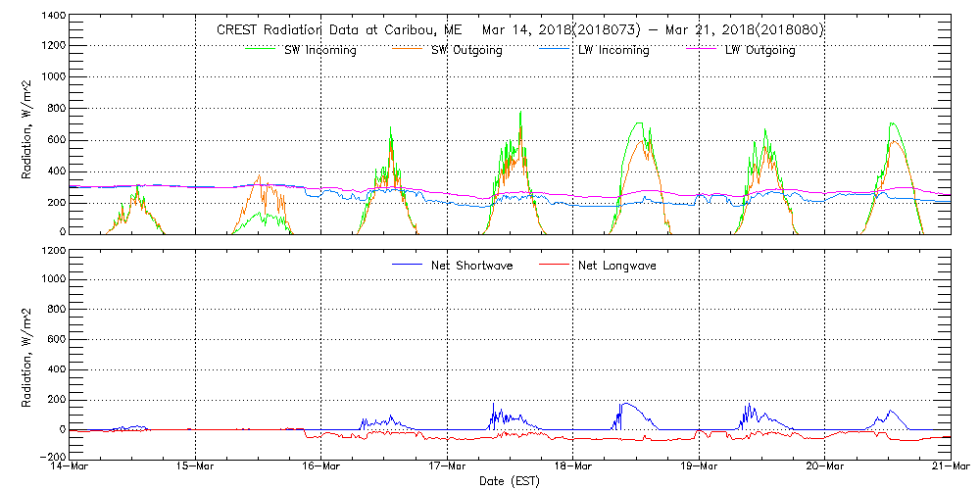980x490 pixels.
Task: Click the 19-Mar date on the x-axis
Action: click(x=699, y=468)
